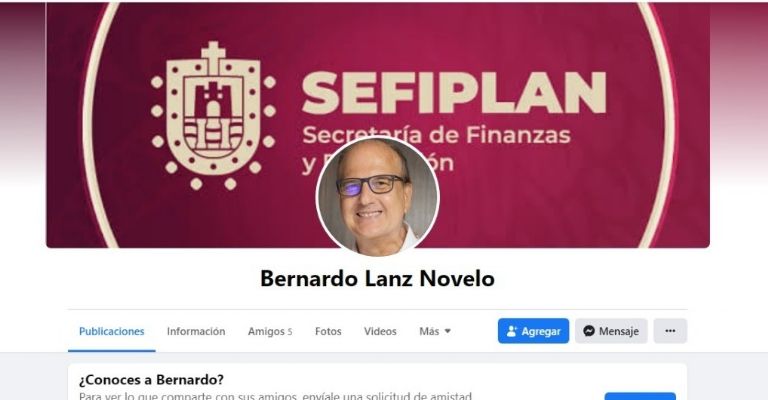The height and width of the screenshot is (400, 768).
Task: Click the partial blue button below Mensaje
Action: [640, 396]
